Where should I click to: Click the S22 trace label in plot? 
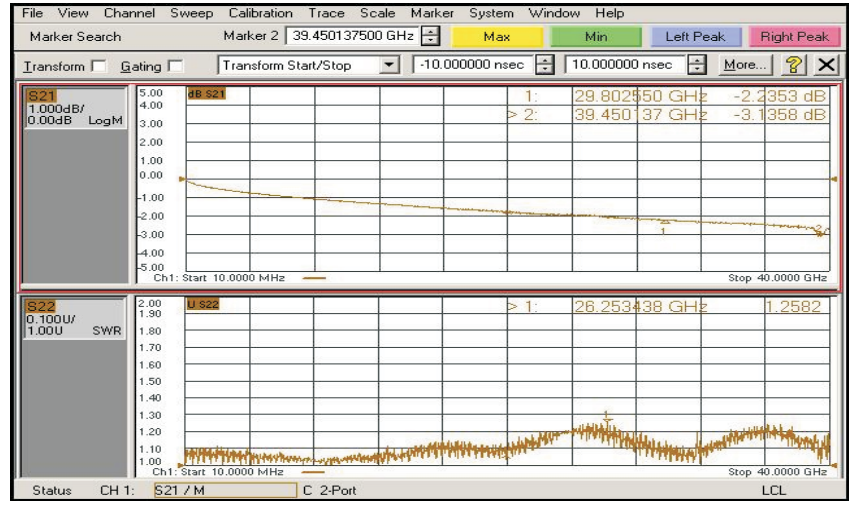pyautogui.click(x=203, y=304)
